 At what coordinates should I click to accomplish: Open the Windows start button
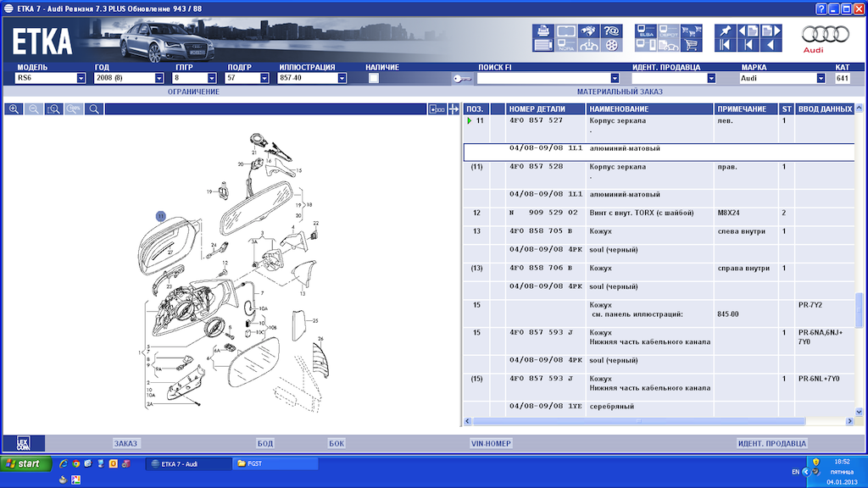click(26, 463)
